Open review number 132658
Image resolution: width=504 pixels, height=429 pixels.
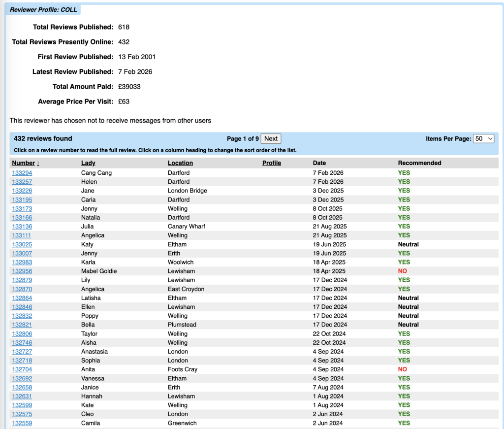(x=22, y=388)
